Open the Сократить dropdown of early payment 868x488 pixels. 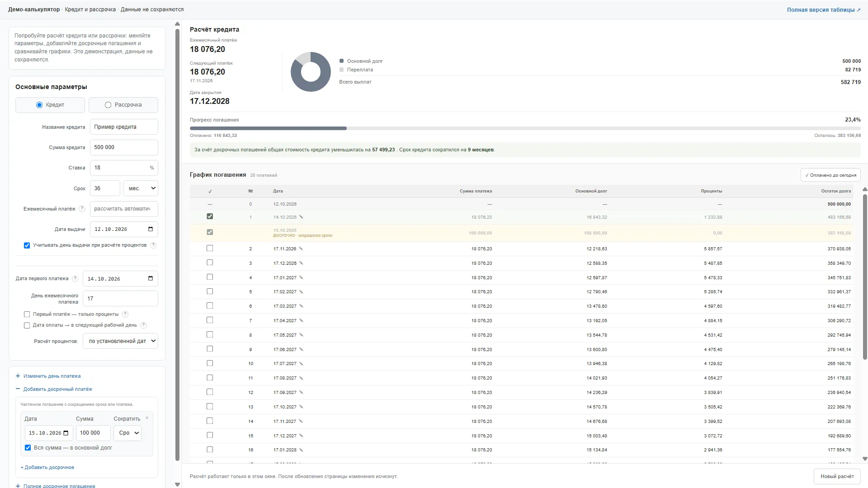[127, 433]
